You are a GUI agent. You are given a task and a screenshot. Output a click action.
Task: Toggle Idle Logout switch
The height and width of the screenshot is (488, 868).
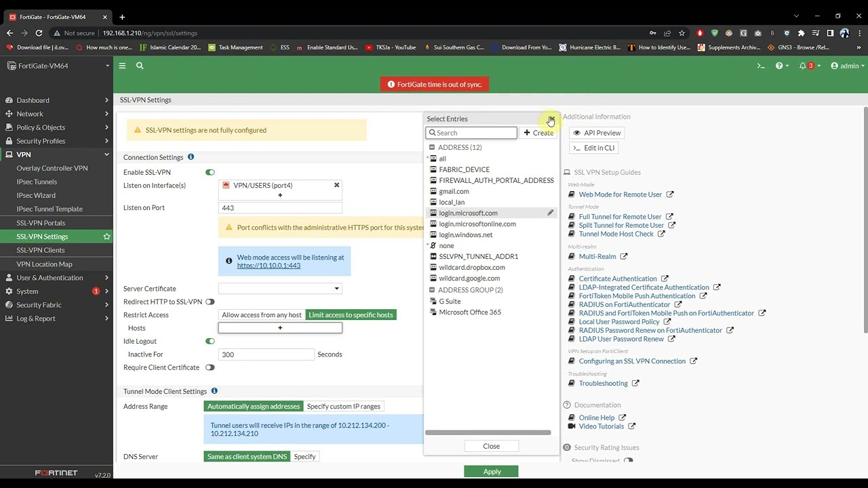pos(210,341)
